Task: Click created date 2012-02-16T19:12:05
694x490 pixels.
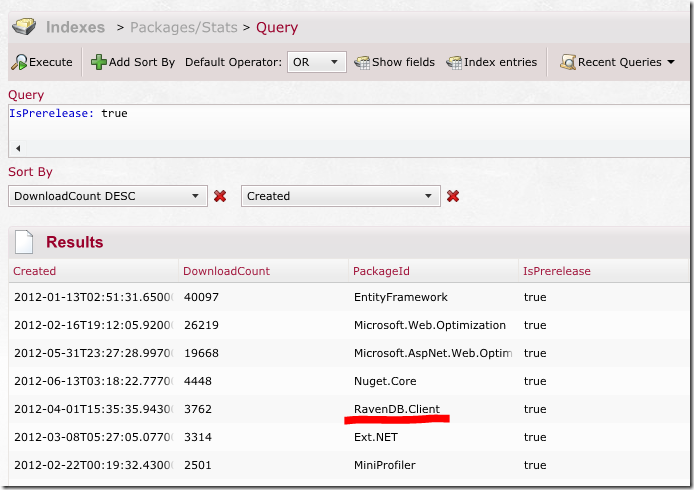Action: coord(94,325)
